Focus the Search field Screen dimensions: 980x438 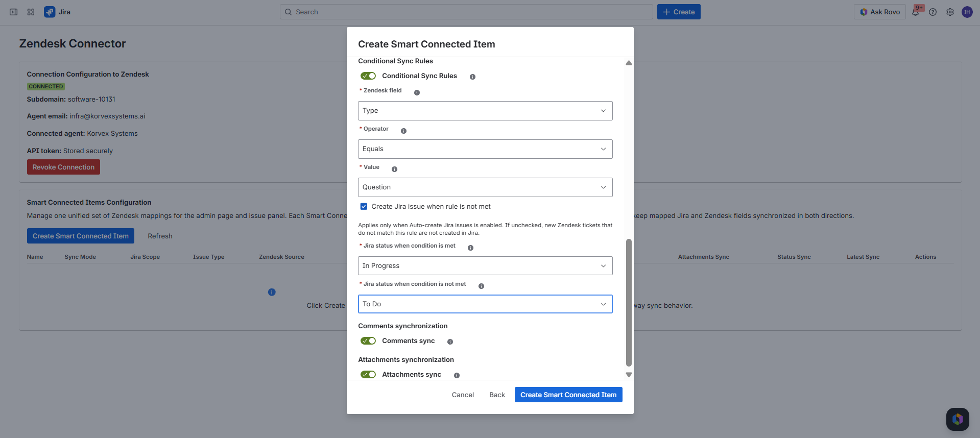pyautogui.click(x=466, y=12)
